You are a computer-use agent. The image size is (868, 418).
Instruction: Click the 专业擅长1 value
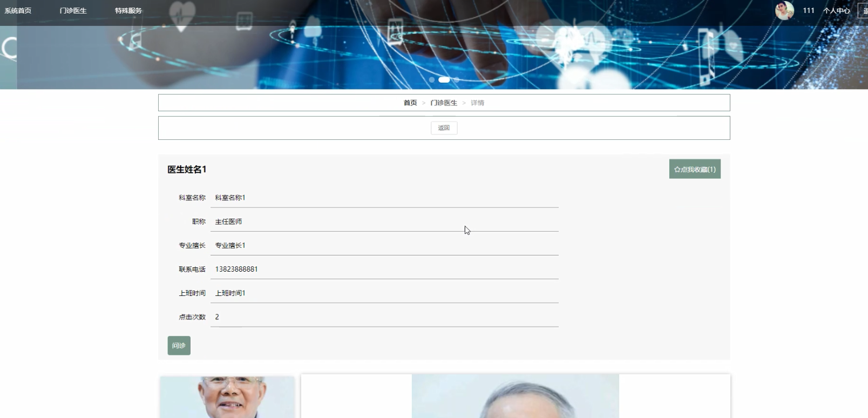(x=230, y=245)
